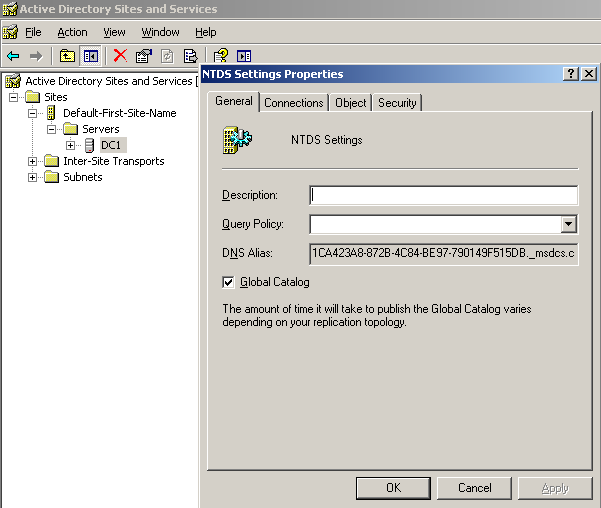Image resolution: width=601 pixels, height=508 pixels.
Task: Select the Default-First-Site-Name label
Action: (120, 113)
